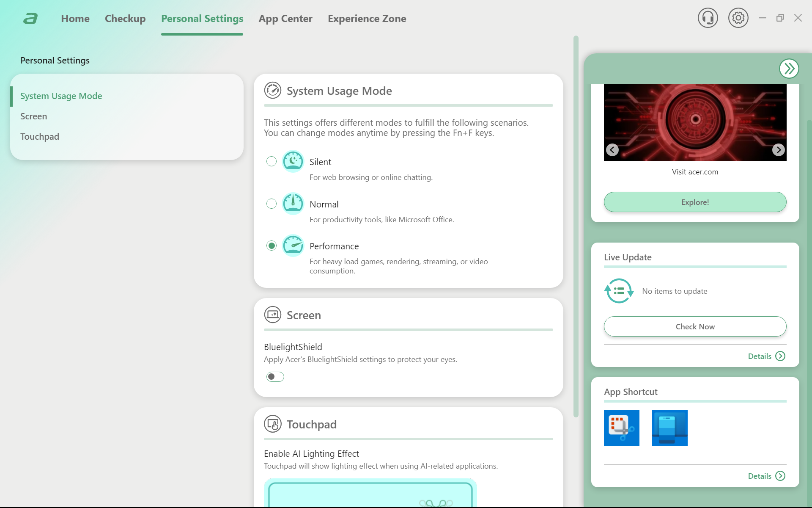Screen dimensions: 812x508
Task: Click the Acer logo icon
Action: 30,19
